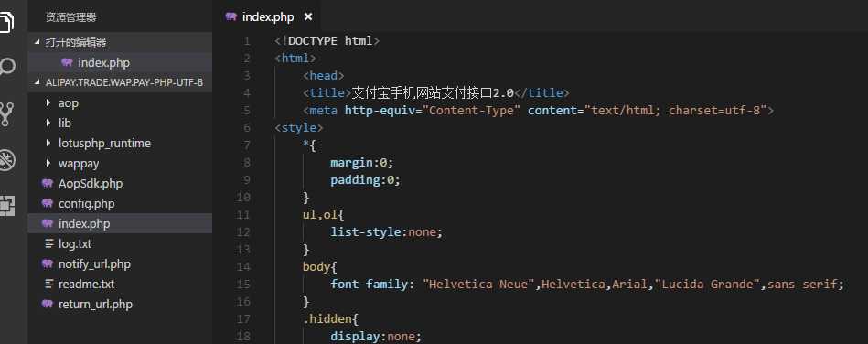Click the 资源管理器 panel title
This screenshot has width=868, height=344.
(x=70, y=17)
